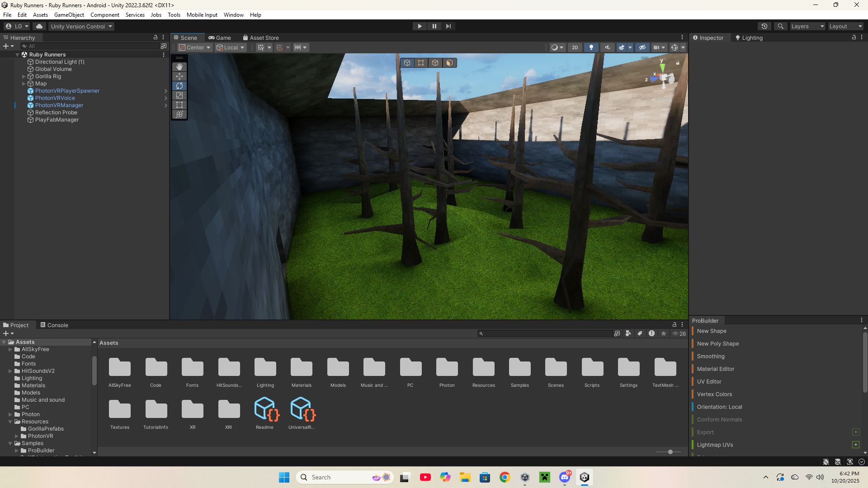This screenshot has height=488, width=868.
Task: Click the Material Editor button
Action: coord(715,369)
